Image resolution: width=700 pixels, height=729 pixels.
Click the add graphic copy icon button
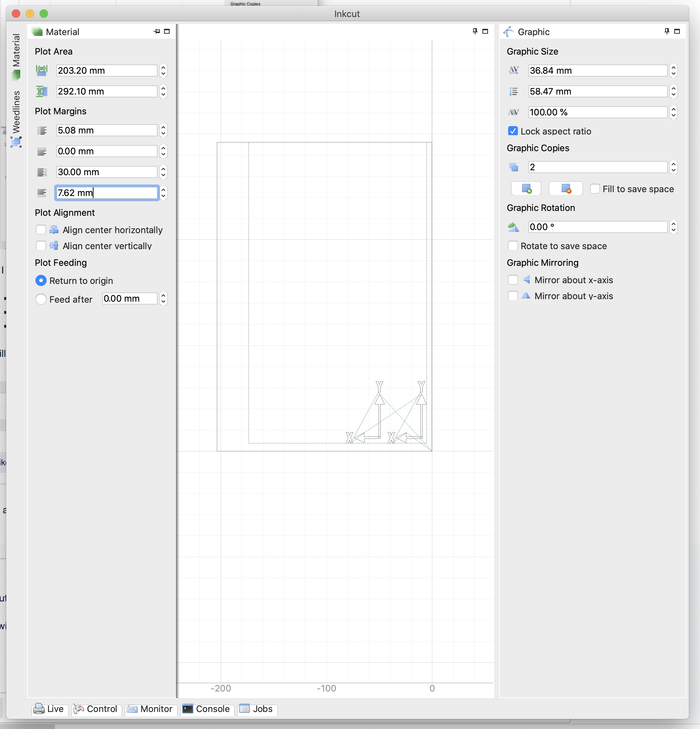pyautogui.click(x=526, y=189)
